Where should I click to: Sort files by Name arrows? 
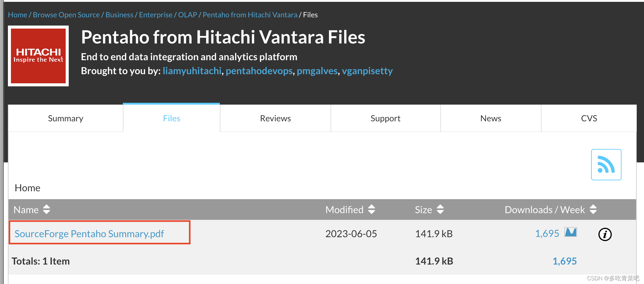(47, 209)
